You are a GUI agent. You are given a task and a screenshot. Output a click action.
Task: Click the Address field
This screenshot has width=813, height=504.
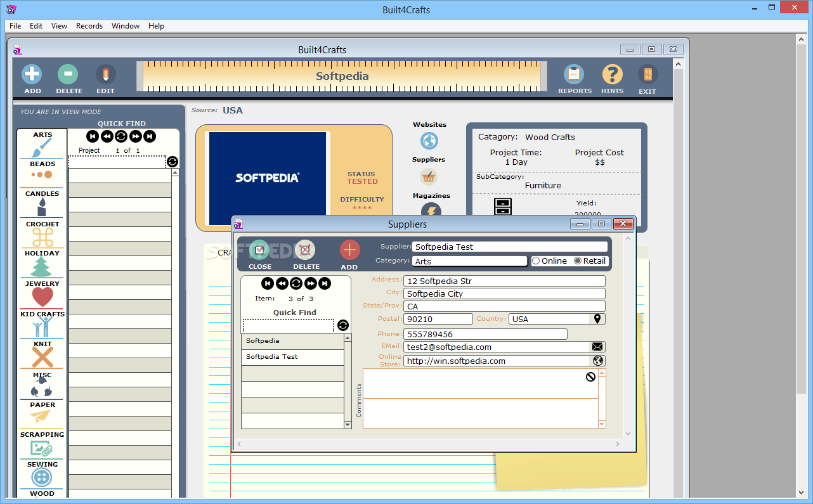point(504,281)
